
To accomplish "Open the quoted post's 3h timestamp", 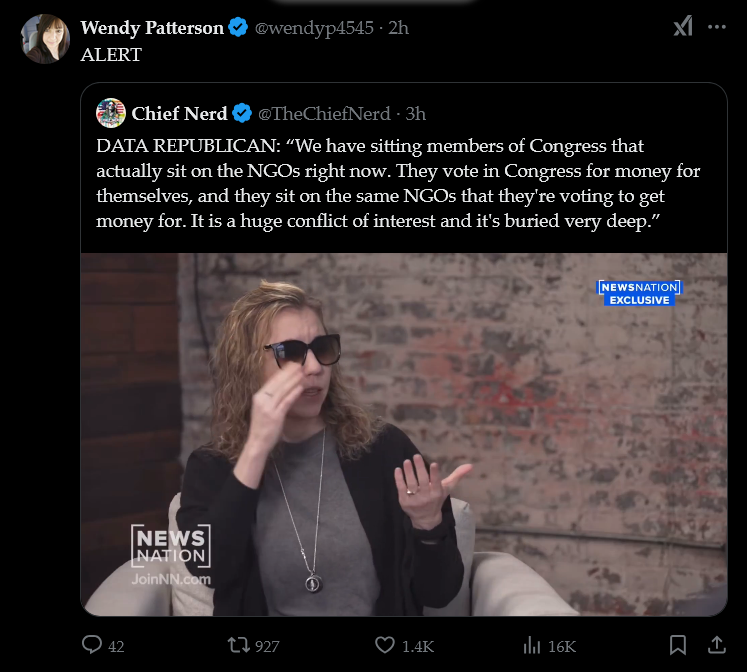I will [x=416, y=113].
